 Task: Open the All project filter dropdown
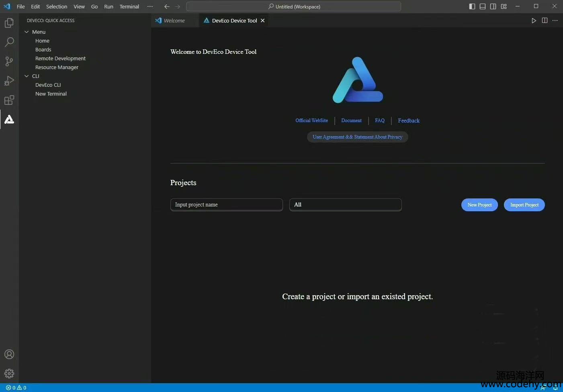(x=346, y=204)
